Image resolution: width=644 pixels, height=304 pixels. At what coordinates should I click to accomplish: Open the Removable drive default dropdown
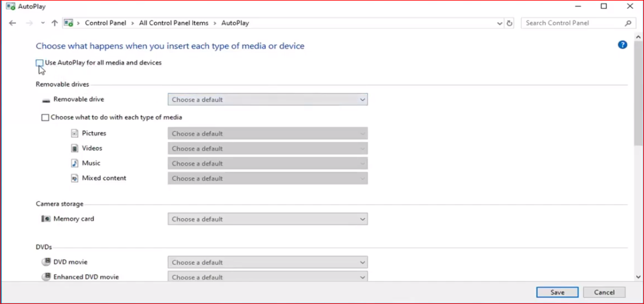268,100
